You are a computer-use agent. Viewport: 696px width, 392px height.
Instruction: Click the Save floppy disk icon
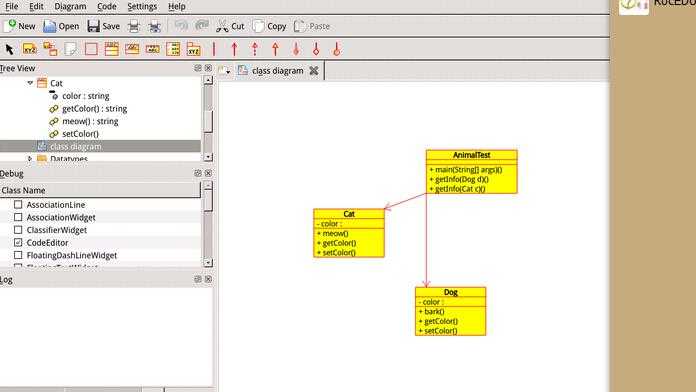pyautogui.click(x=93, y=26)
